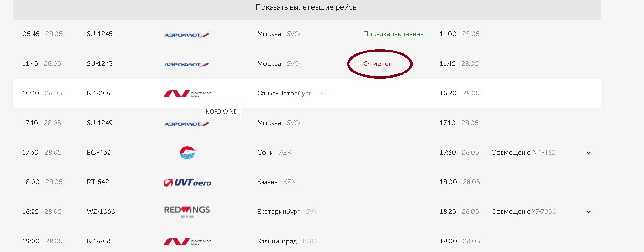Click 'Совмещен с N4-432' text

coord(523,153)
